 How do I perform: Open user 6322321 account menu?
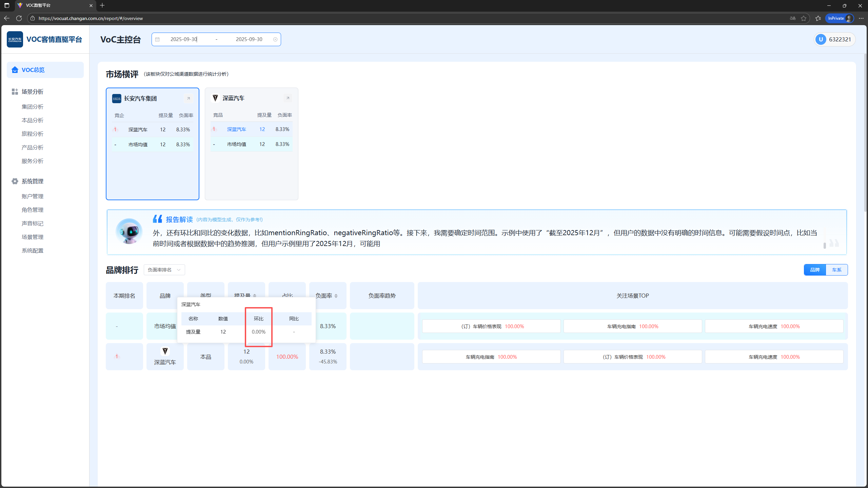pos(834,39)
